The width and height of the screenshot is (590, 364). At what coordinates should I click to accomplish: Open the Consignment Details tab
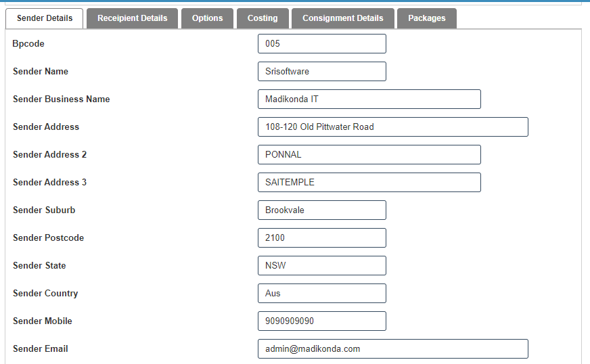[x=342, y=18]
